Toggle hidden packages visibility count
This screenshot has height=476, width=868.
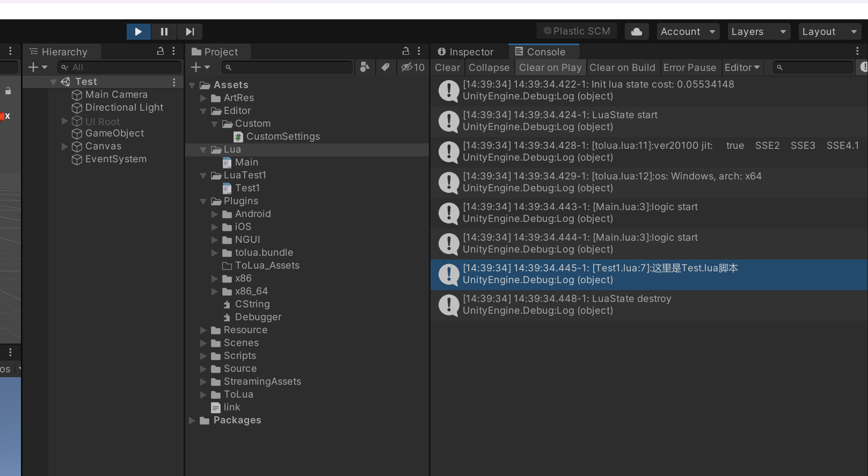tap(413, 67)
